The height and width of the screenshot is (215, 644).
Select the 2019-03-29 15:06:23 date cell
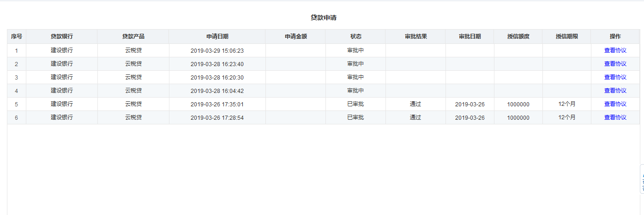217,50
